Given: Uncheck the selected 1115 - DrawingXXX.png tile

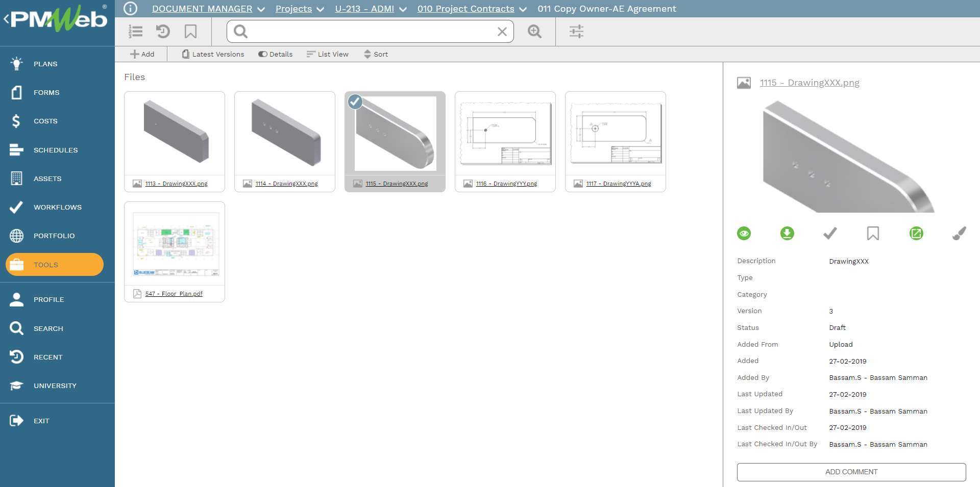Looking at the screenshot, I should click(355, 102).
